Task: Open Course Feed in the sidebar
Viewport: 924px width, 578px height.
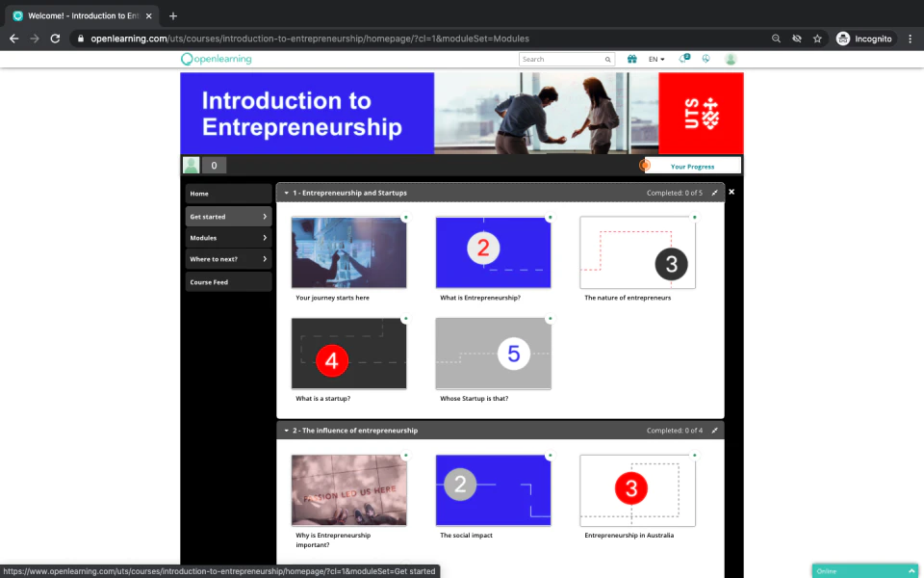Action: (229, 282)
